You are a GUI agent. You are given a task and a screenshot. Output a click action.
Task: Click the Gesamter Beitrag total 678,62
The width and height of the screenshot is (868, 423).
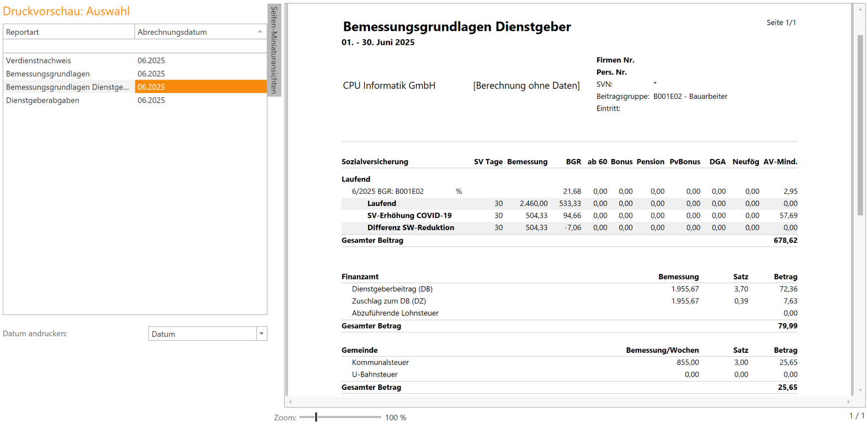tap(785, 240)
